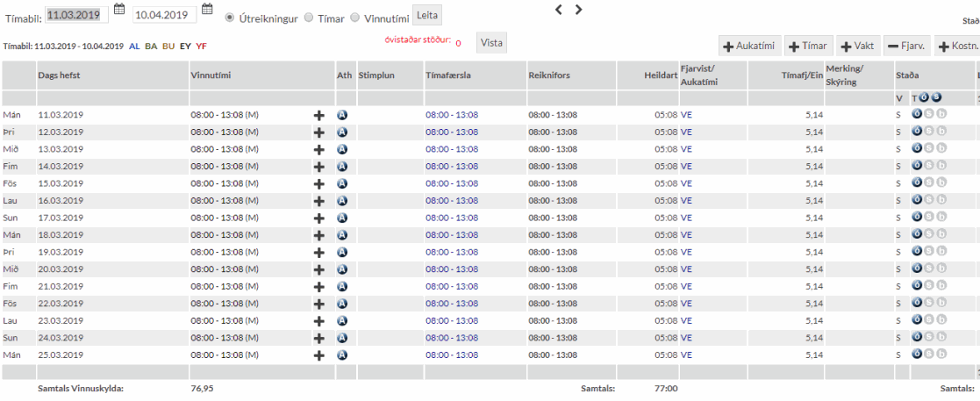Go to the previous period arrow
The width and height of the screenshot is (980, 401).
coord(559,10)
